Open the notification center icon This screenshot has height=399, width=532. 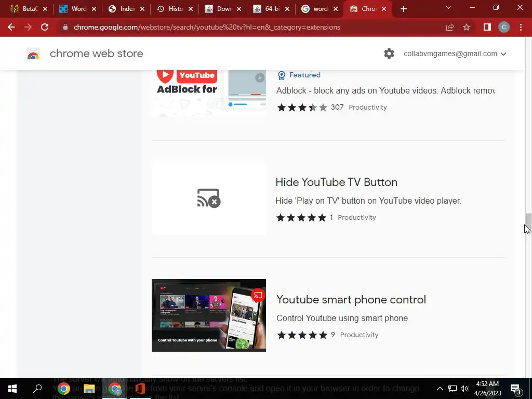tap(516, 389)
